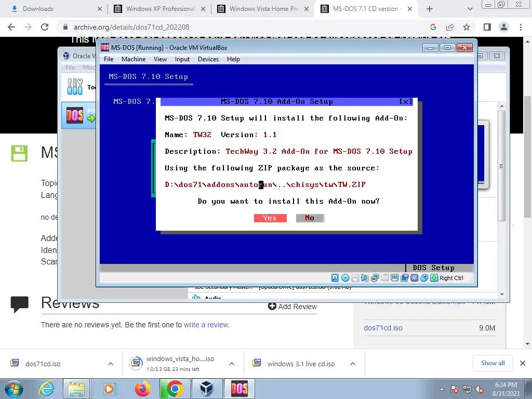
Task: Click the mouse integration icon in VirtualBox status bar
Action: [x=424, y=278]
